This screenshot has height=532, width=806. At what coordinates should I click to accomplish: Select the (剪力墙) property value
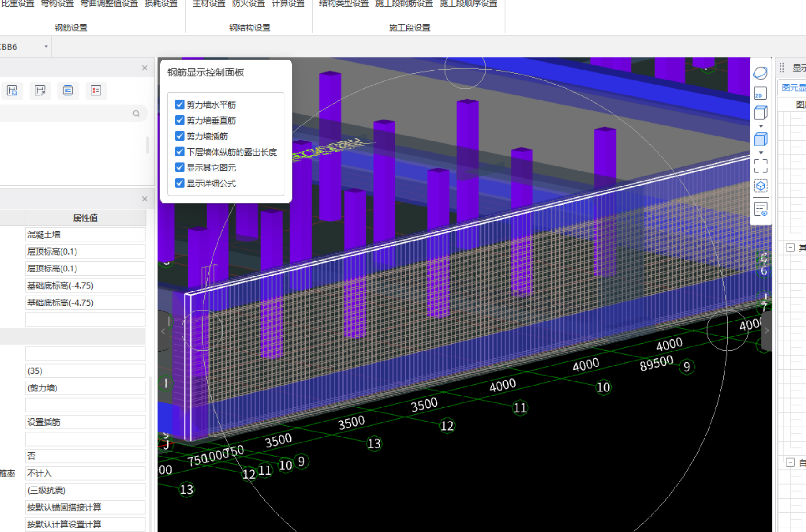coord(85,388)
